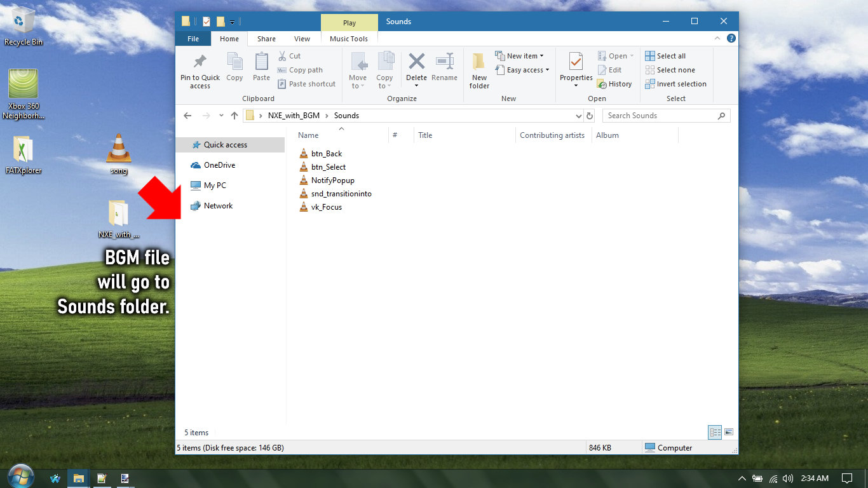Open the Windows Start button
Viewport: 868px width, 488px height.
click(x=21, y=478)
